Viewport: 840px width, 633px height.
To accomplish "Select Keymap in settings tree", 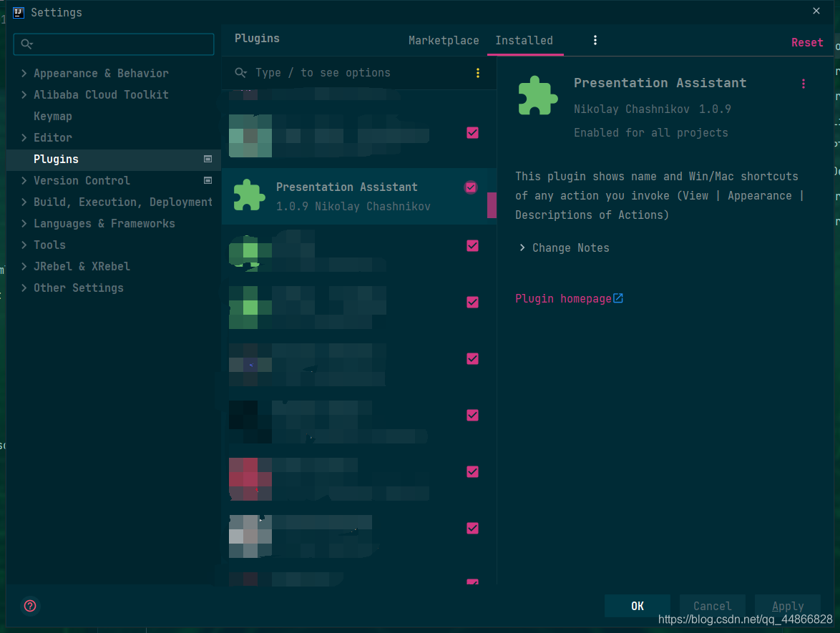I will tap(52, 116).
